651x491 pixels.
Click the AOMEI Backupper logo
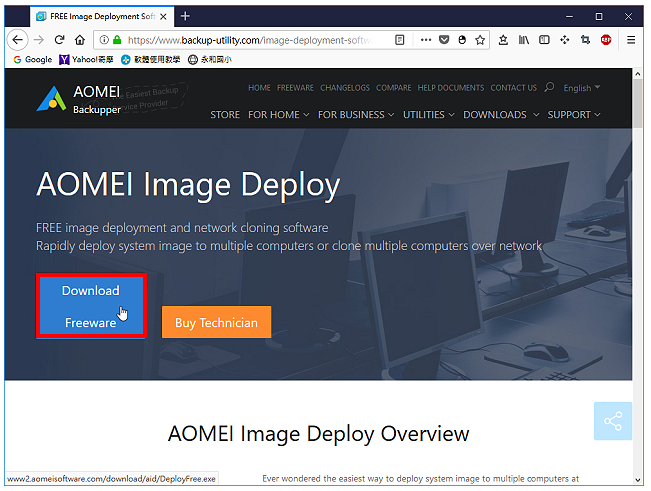click(x=79, y=100)
